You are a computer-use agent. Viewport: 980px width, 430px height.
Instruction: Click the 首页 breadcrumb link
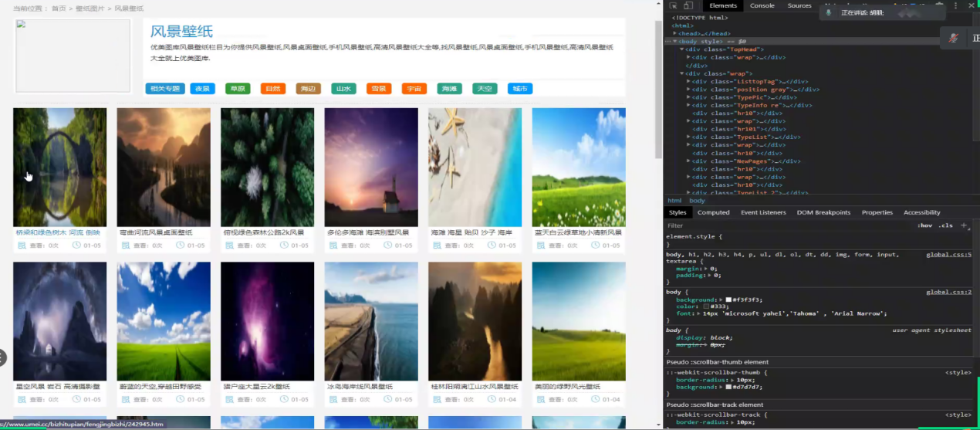[x=59, y=8]
